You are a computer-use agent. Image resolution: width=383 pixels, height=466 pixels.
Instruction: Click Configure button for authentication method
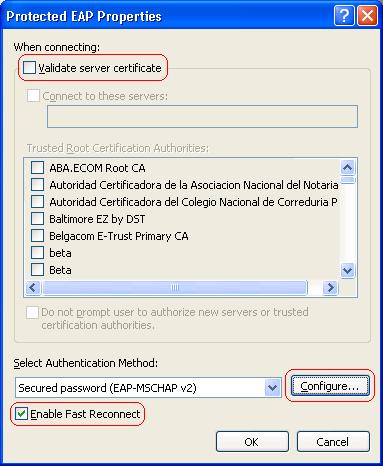tap(330, 386)
